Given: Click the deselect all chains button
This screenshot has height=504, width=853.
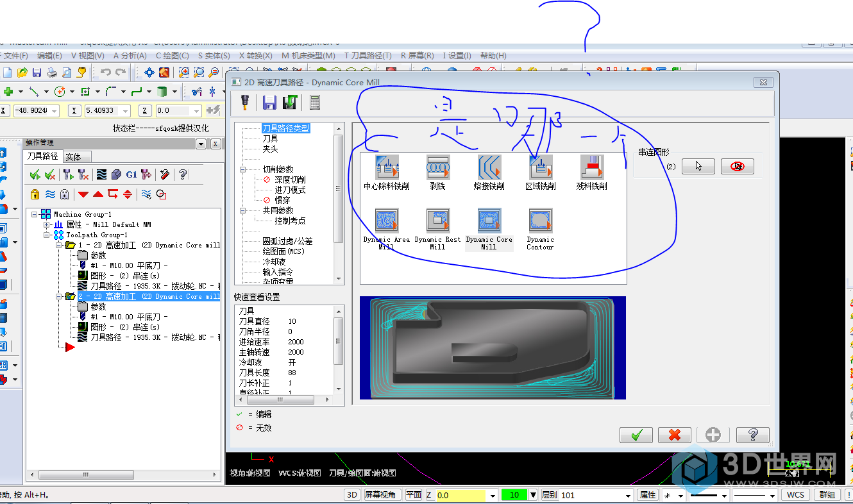Looking at the screenshot, I should pyautogui.click(x=737, y=166).
